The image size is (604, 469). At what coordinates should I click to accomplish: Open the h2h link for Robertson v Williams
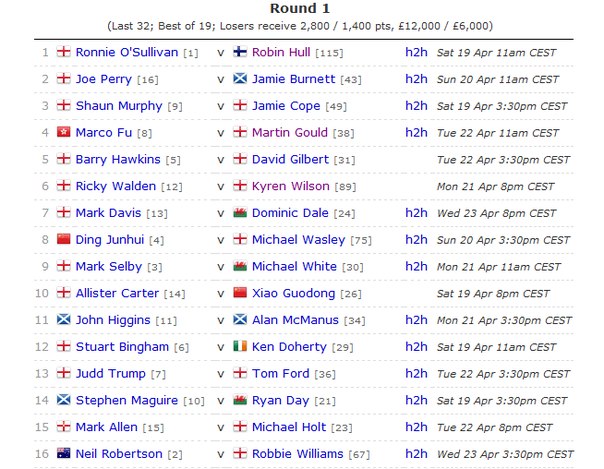(416, 454)
